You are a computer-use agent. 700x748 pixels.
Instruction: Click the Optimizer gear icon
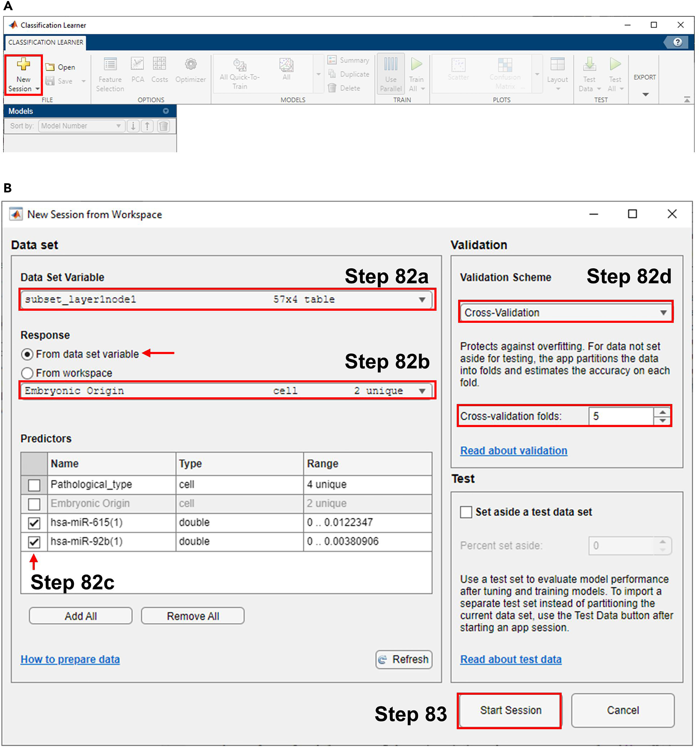coord(191,64)
